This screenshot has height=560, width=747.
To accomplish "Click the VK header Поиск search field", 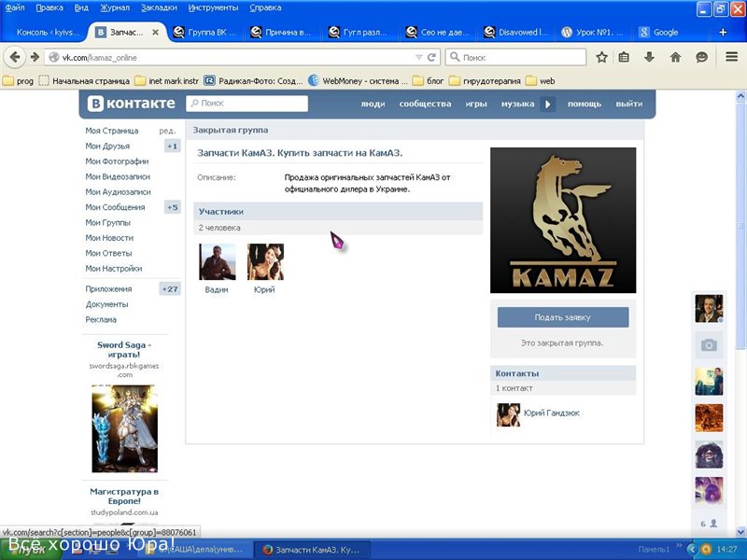I will point(247,104).
